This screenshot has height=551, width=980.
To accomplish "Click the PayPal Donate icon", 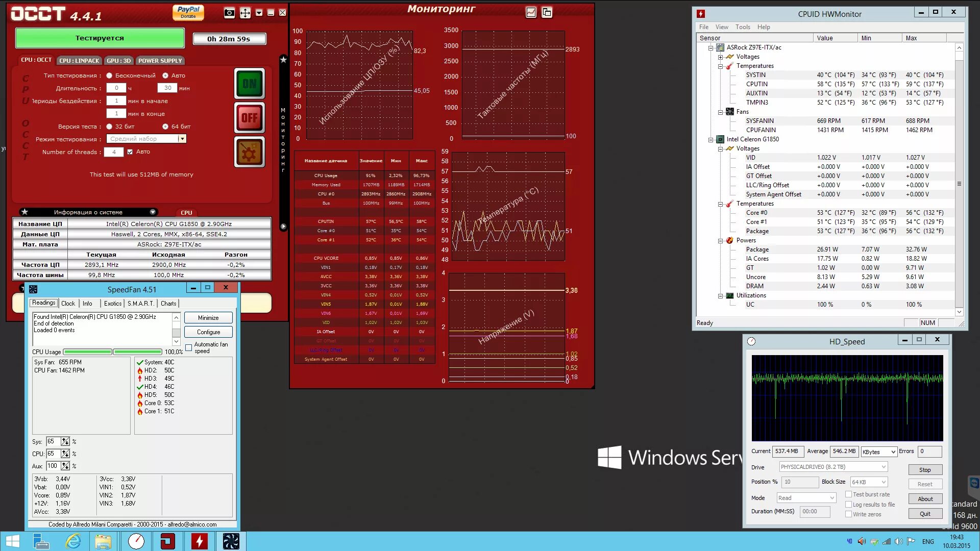I will [188, 12].
